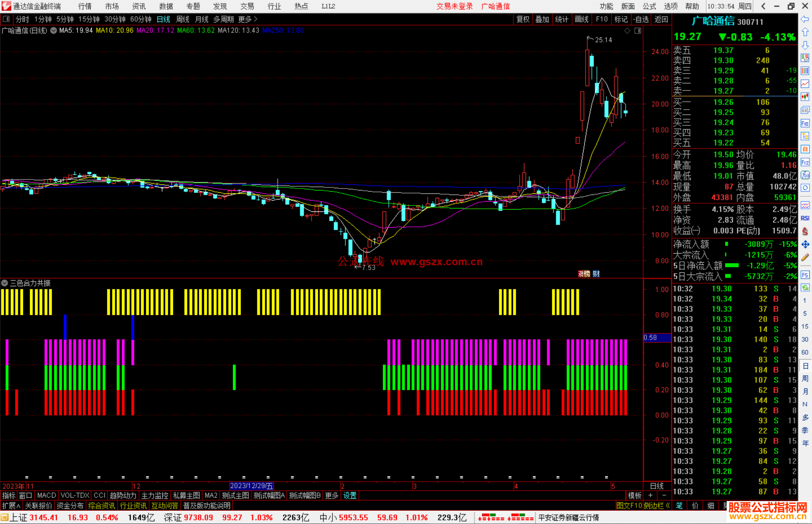Click the 复权 button above the chart
Image resolution: width=812 pixels, height=524 pixels.
(523, 19)
